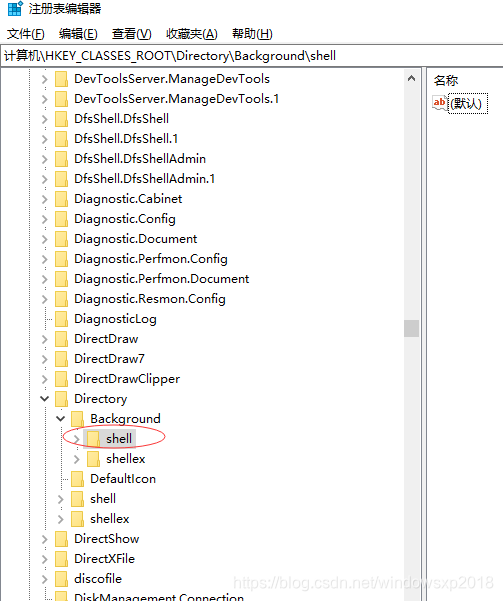Select the DfsShell.DfsShell tree item
Viewport: 503px width, 601px height.
pos(122,119)
